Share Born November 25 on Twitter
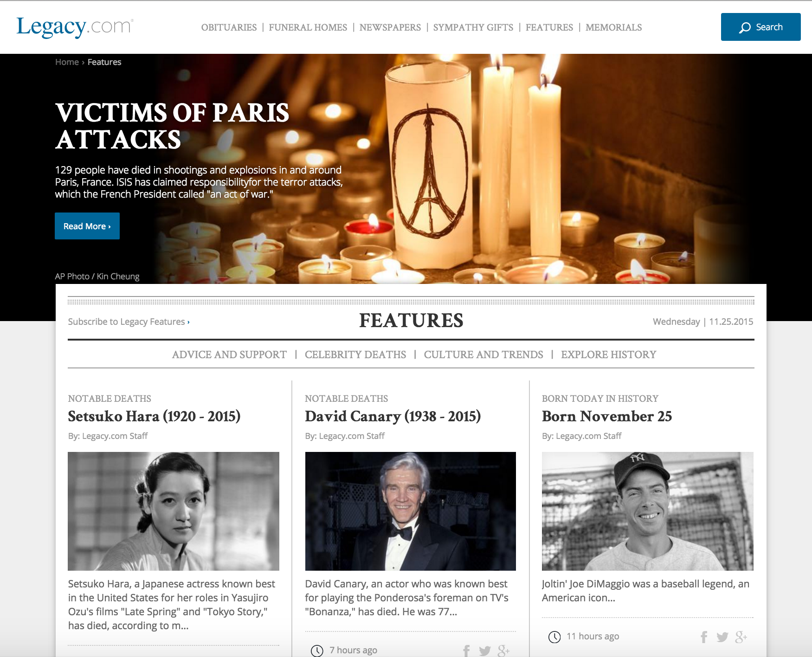Screen dimensions: 812x657 [722, 637]
